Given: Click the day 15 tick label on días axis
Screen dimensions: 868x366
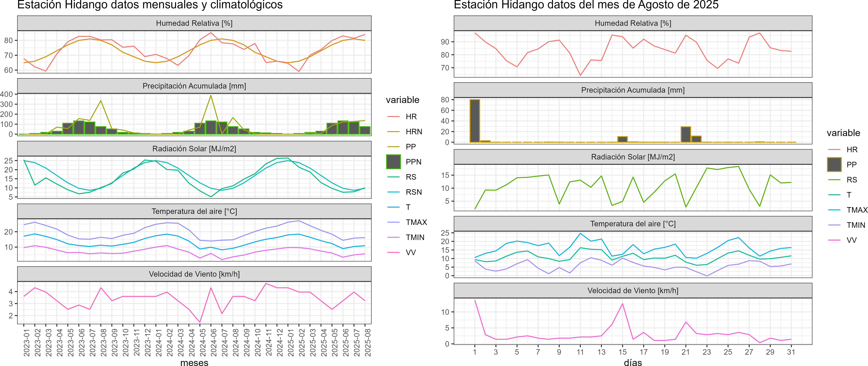Looking at the screenshot, I should pos(622,352).
